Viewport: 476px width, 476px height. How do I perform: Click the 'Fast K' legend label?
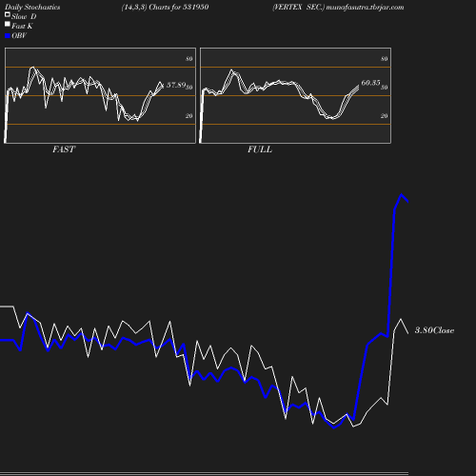coord(22,27)
